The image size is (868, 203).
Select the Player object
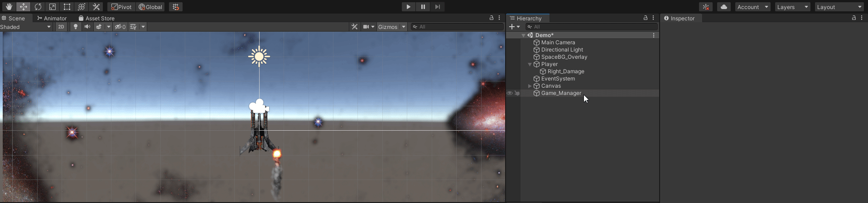tap(549, 64)
